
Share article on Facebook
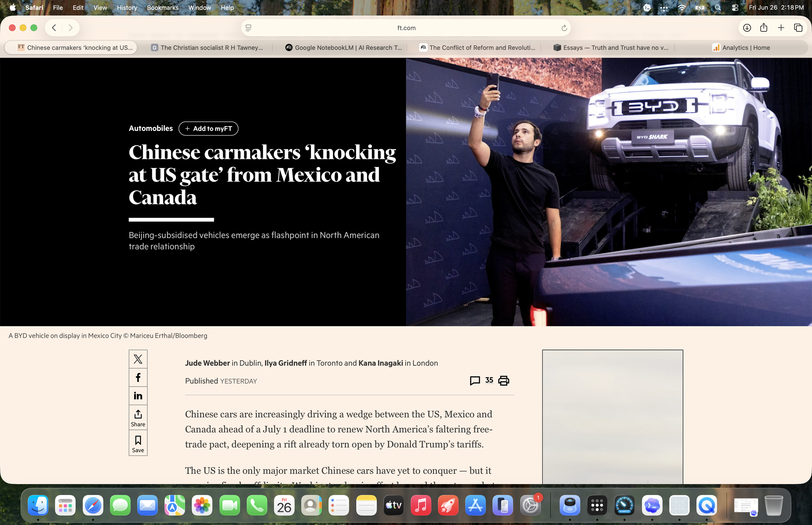point(138,378)
